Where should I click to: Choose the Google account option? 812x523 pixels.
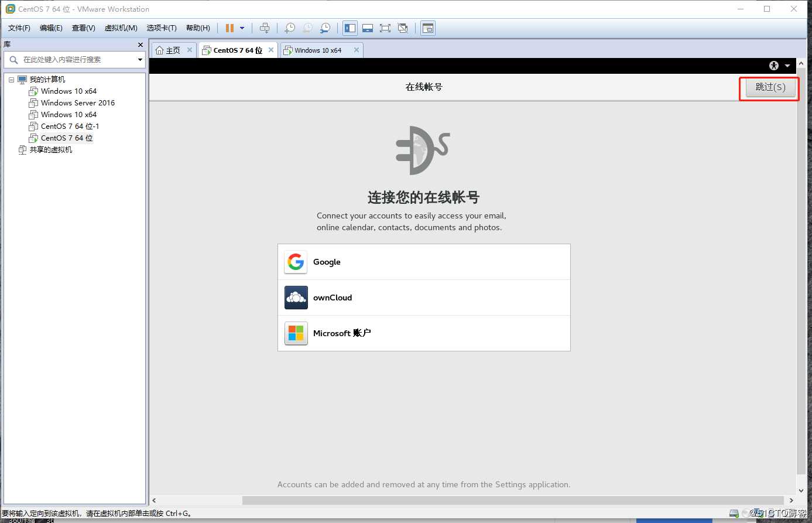click(424, 262)
